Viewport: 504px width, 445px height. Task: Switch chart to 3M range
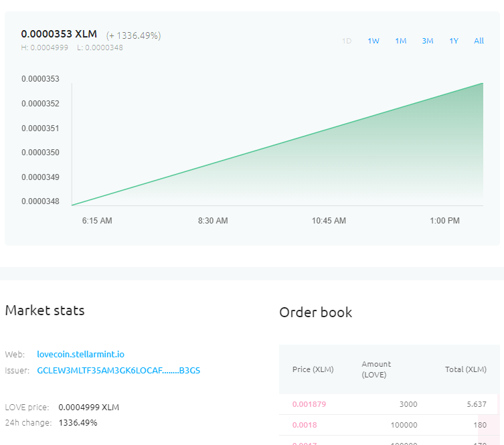click(428, 41)
